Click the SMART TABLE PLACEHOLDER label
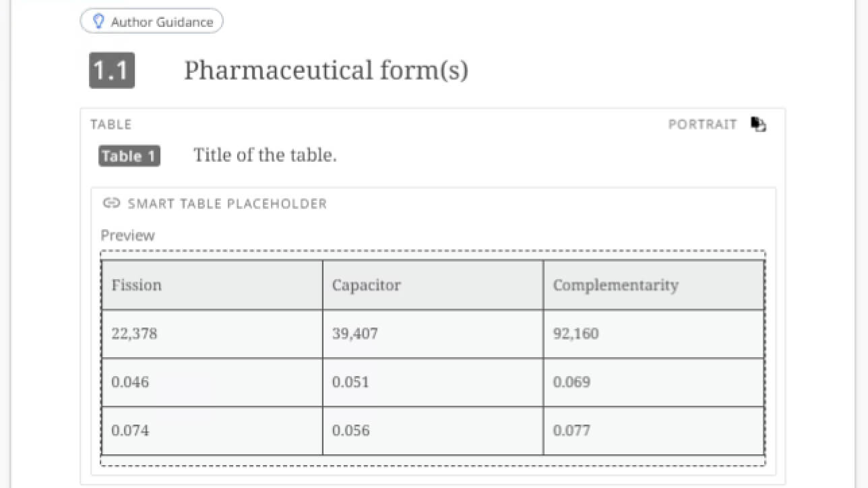The width and height of the screenshot is (868, 488). click(x=227, y=204)
